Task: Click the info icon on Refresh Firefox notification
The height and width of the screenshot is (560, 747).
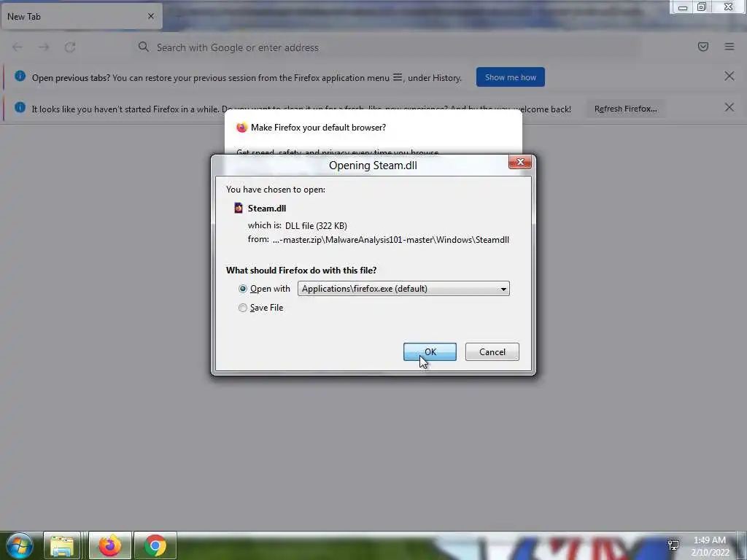Action: tap(20, 108)
